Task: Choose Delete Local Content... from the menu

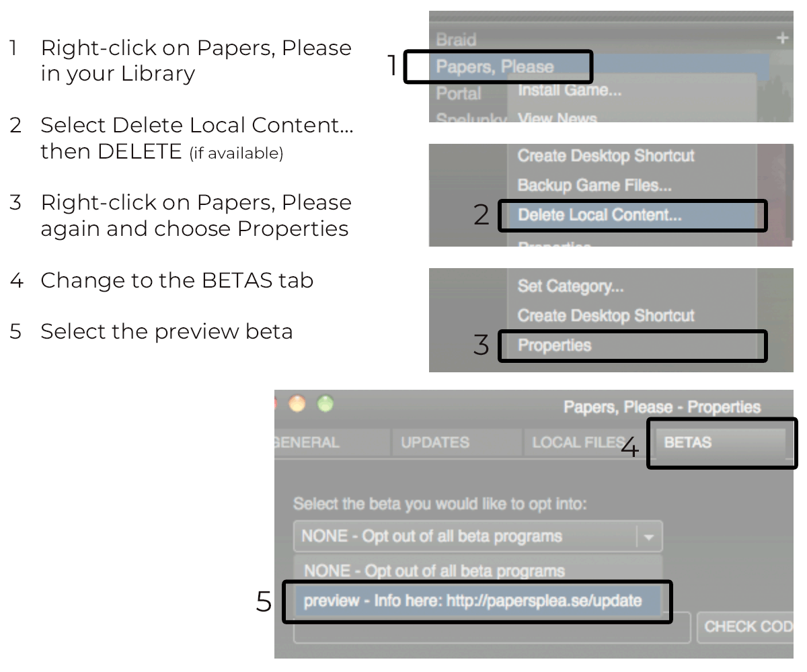Action: [599, 215]
